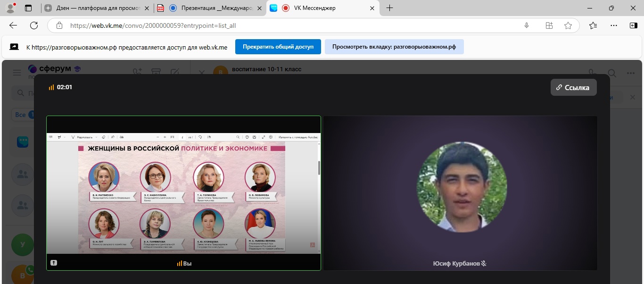Toggle the Edge sidebar pane icon

[x=633, y=25]
